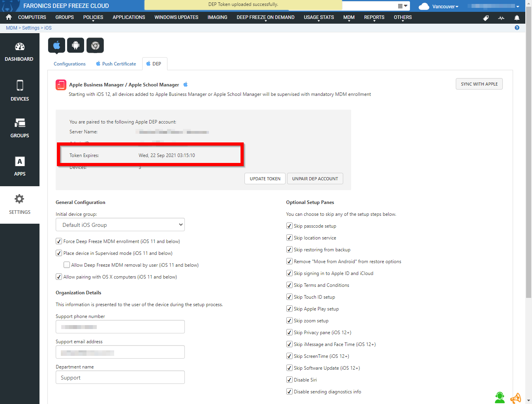This screenshot has width=532, height=404.
Task: Expand the Vancouver location dropdown
Action: point(445,6)
